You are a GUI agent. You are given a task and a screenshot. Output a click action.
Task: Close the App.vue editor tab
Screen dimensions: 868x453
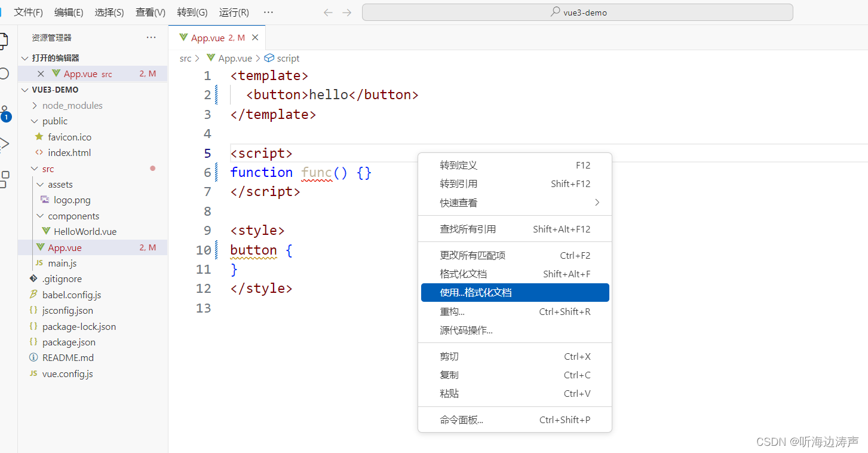click(x=255, y=38)
